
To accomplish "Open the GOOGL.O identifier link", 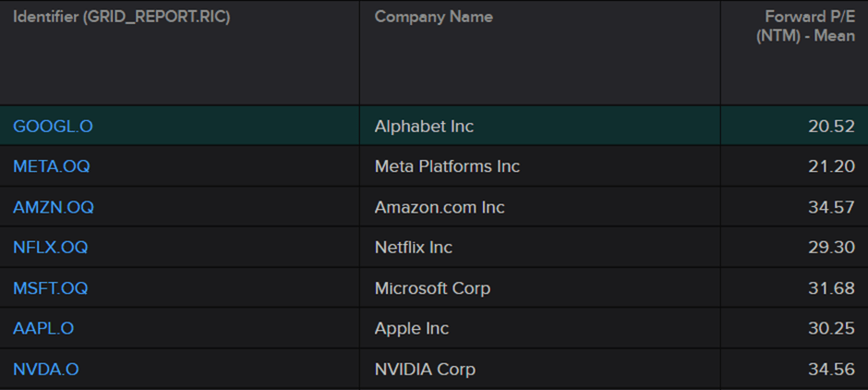I will coord(53,126).
